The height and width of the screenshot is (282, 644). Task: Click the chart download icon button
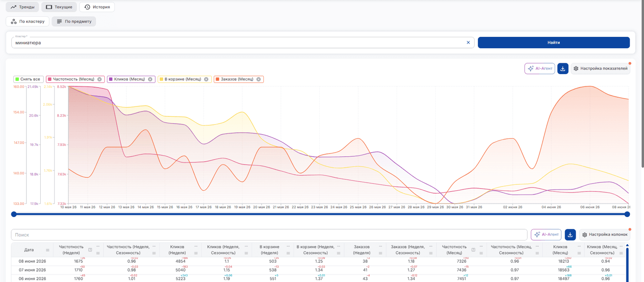(x=563, y=69)
